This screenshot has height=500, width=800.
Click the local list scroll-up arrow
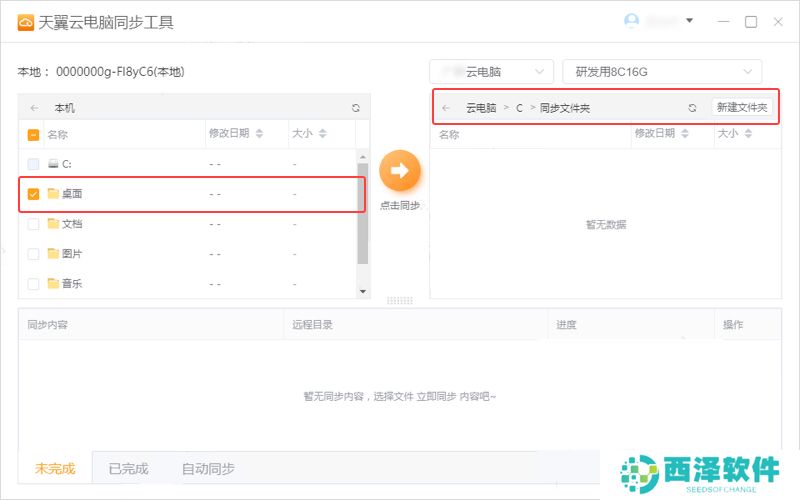363,157
